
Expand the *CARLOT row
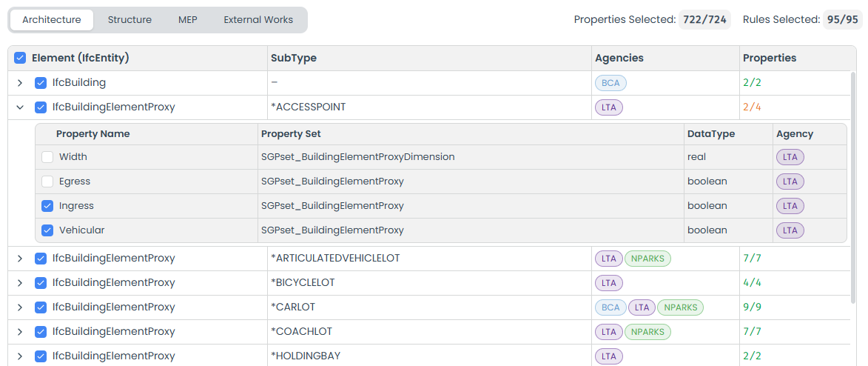click(20, 307)
